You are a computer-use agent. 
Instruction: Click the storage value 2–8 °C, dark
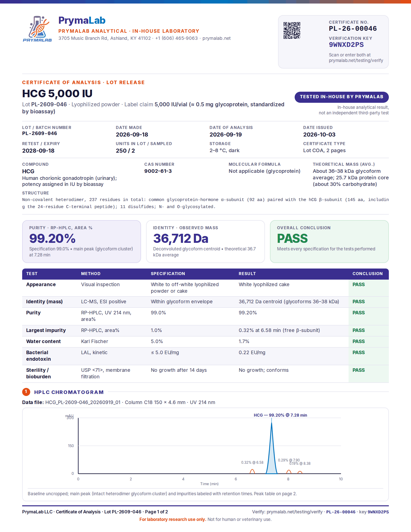tap(224, 150)
